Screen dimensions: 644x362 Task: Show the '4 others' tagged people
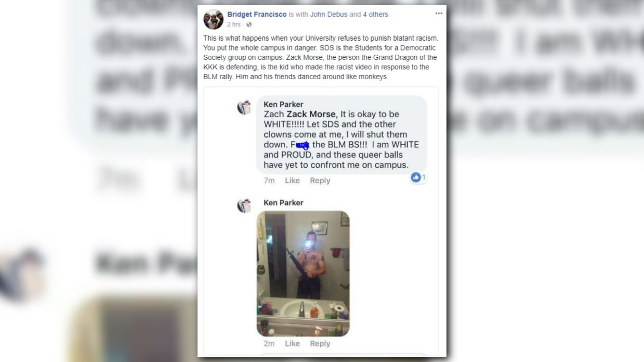[x=375, y=14]
